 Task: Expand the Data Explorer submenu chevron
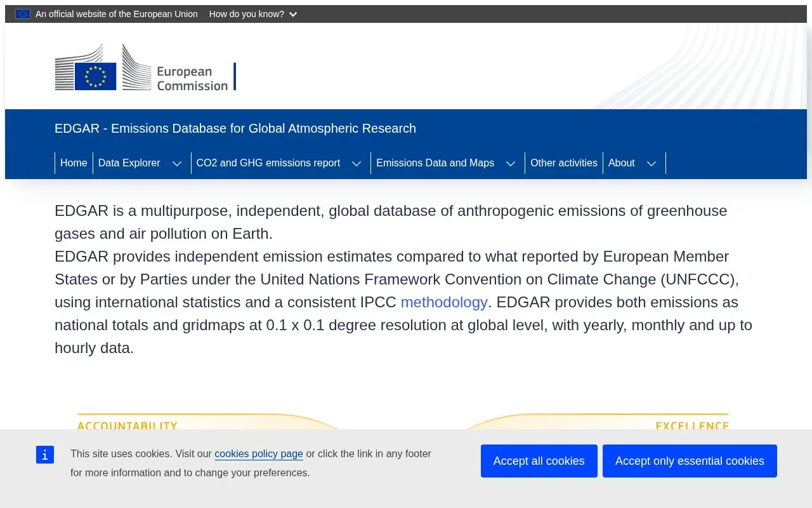click(177, 163)
